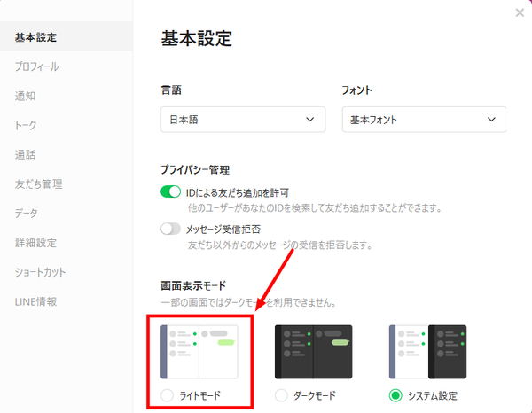
Task: Open 通話 settings
Action: (25, 154)
